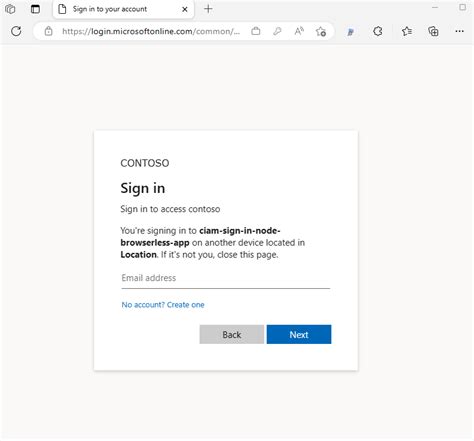View site information via the lock icon

click(x=48, y=31)
